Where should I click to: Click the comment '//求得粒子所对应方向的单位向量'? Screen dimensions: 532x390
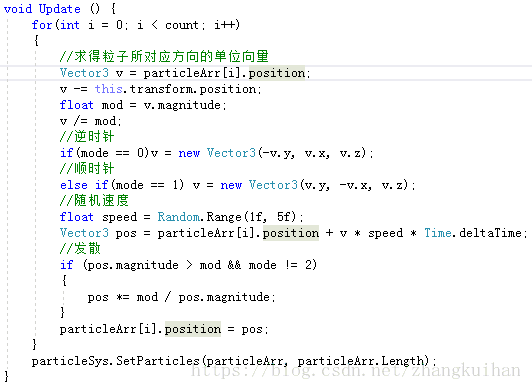click(x=164, y=56)
